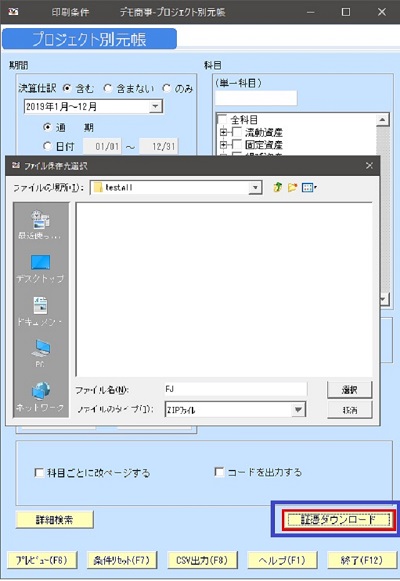Expand the 固定資産 tree node
400x581 pixels.
pos(224,145)
